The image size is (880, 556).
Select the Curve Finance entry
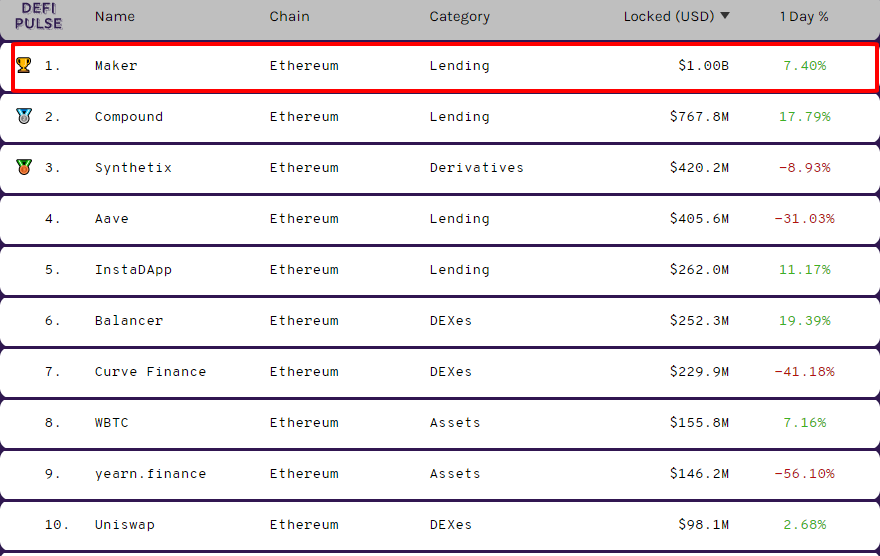(x=150, y=372)
